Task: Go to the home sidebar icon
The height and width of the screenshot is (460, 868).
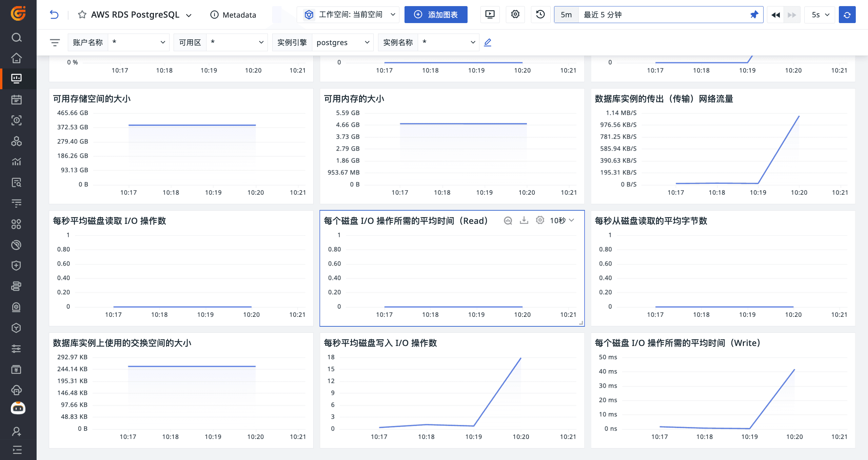Action: [x=17, y=58]
